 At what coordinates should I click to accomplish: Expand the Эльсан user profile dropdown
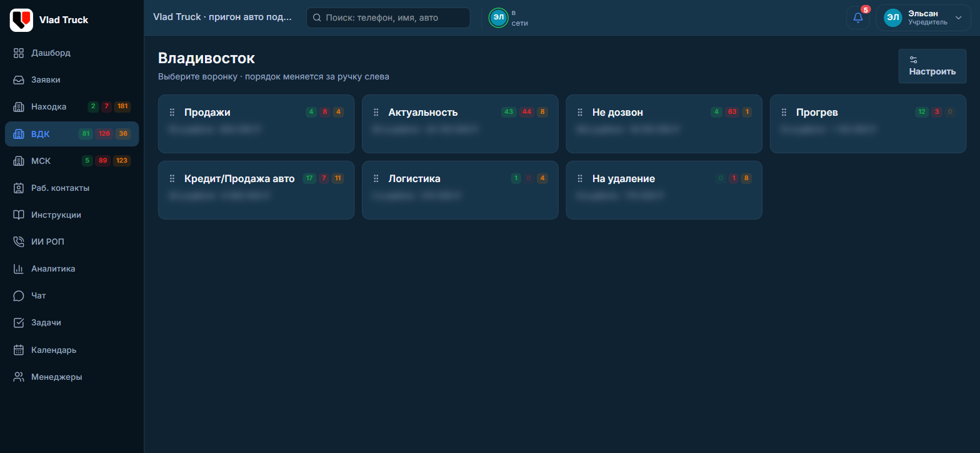click(923, 18)
